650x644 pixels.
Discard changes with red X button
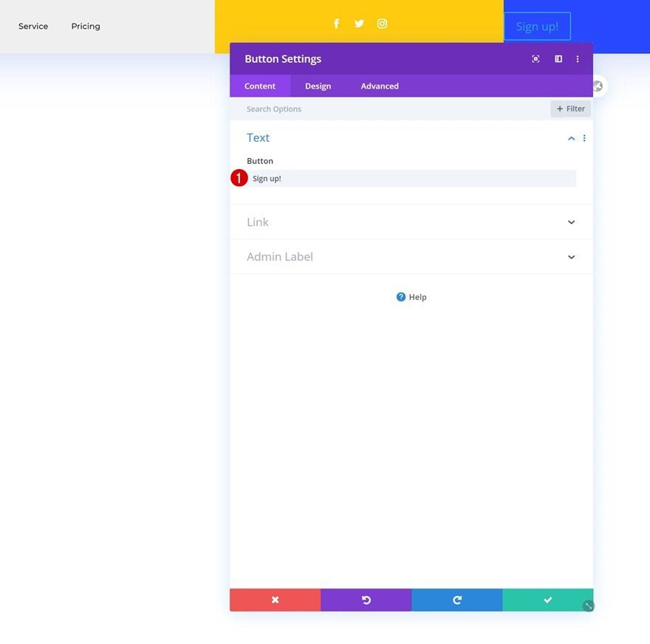pyautogui.click(x=275, y=599)
